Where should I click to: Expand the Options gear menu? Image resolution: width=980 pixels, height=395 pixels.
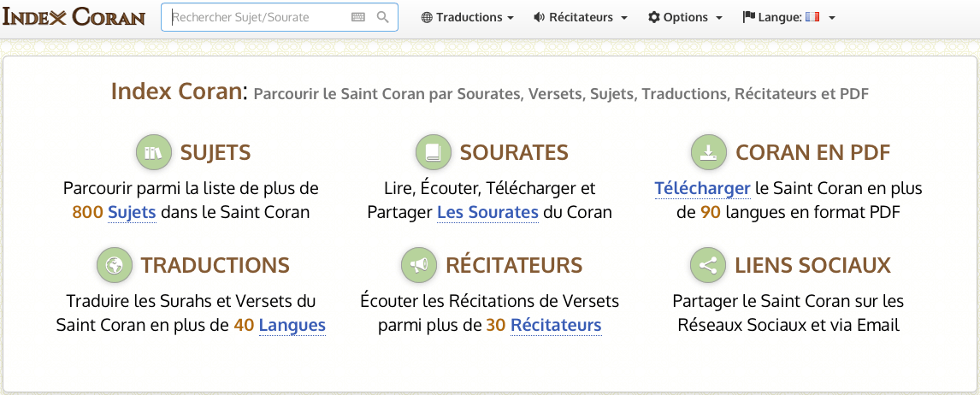pos(685,17)
